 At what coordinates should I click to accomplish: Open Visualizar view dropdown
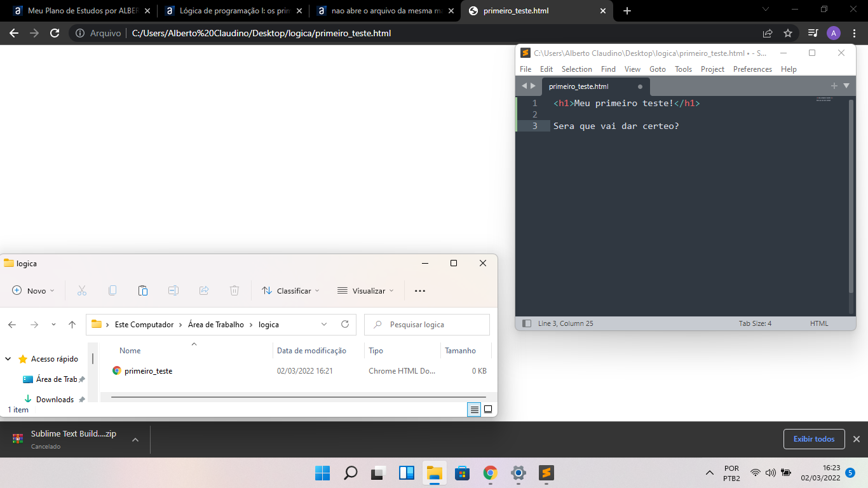(365, 290)
